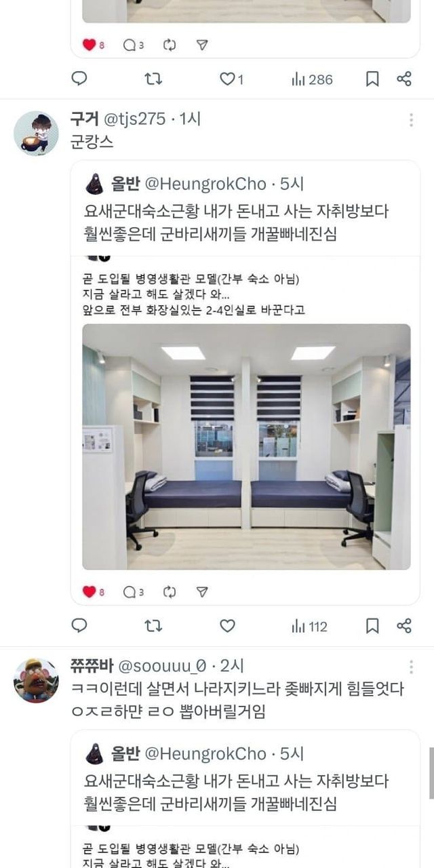Open 구거 profile avatar

point(36,134)
